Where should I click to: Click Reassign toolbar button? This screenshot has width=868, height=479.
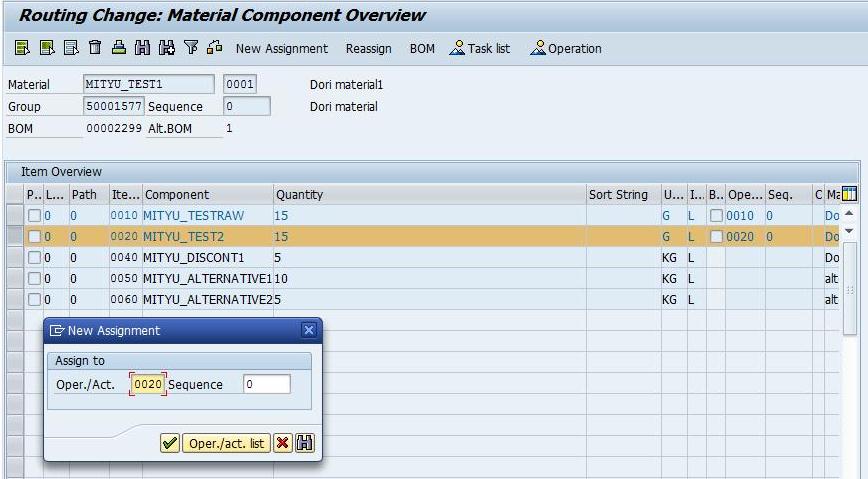coord(369,49)
